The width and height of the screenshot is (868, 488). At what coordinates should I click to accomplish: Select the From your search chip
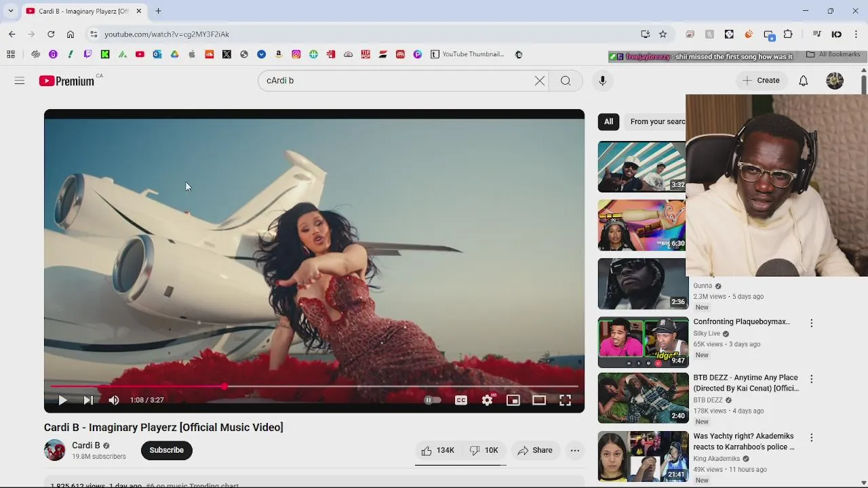click(x=655, y=121)
